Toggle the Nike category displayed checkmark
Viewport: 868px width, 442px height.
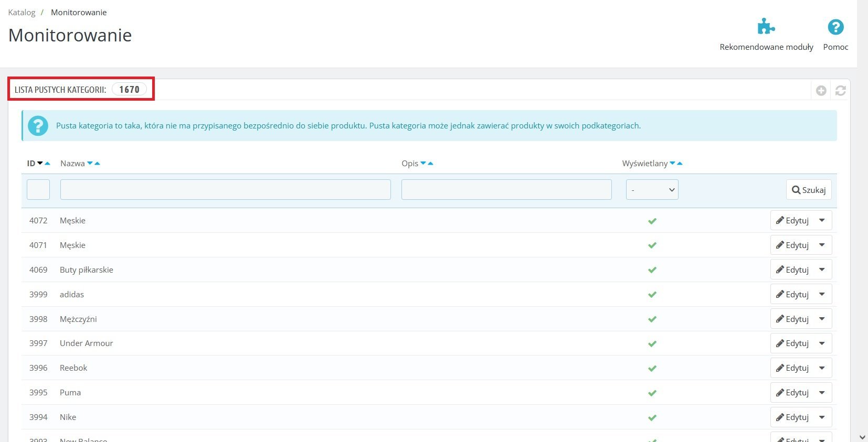(652, 418)
